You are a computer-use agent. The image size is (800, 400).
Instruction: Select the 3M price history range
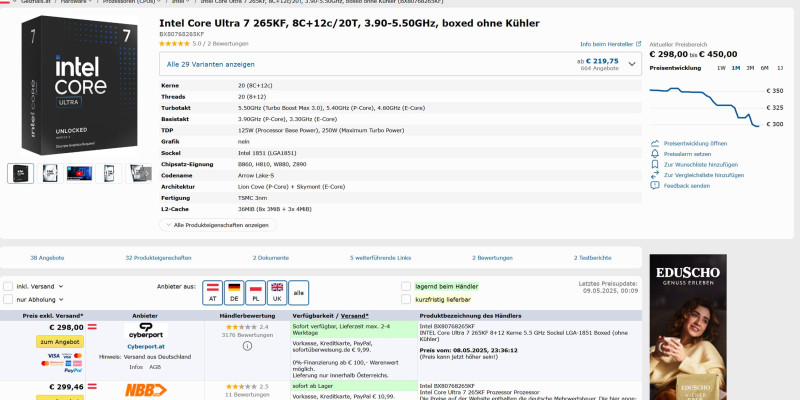(x=750, y=68)
